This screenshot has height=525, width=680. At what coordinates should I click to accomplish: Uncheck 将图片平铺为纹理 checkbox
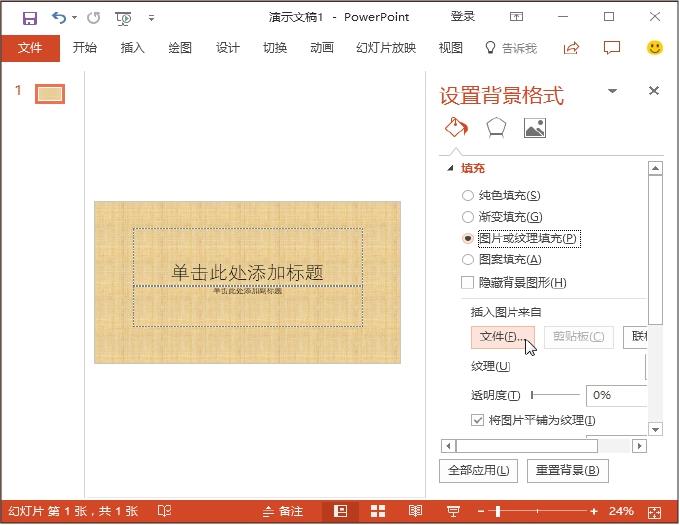(x=477, y=420)
